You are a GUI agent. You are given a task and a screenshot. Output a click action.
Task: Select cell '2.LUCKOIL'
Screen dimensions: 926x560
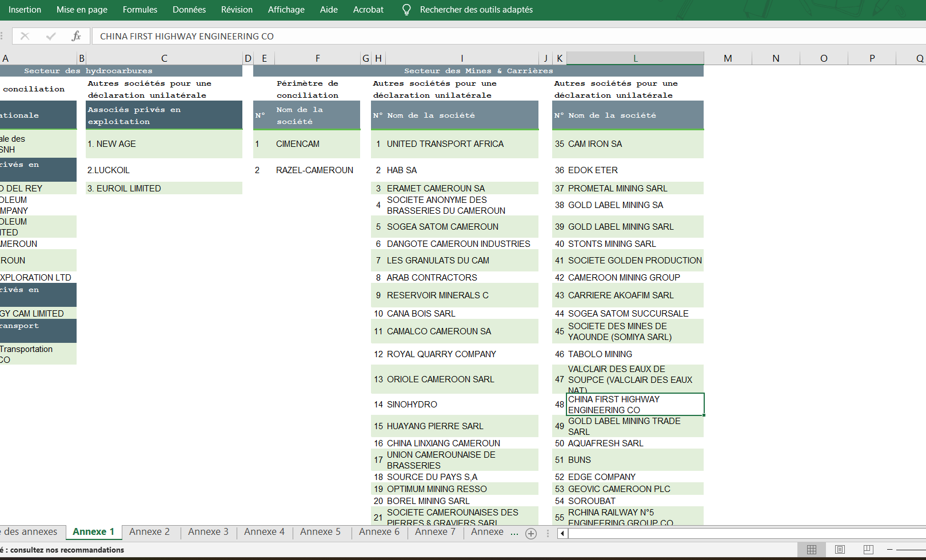point(164,170)
